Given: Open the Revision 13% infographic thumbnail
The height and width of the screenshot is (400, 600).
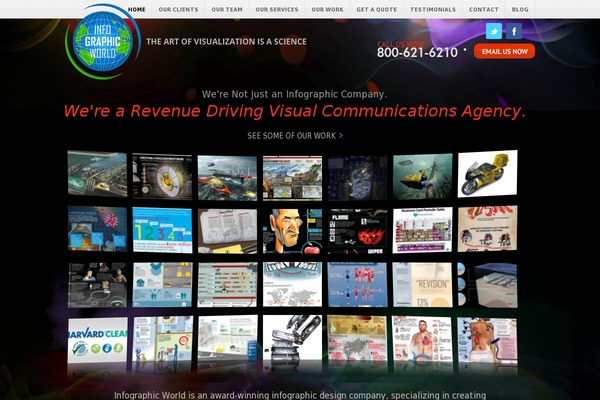Looking at the screenshot, I should click(x=422, y=284).
